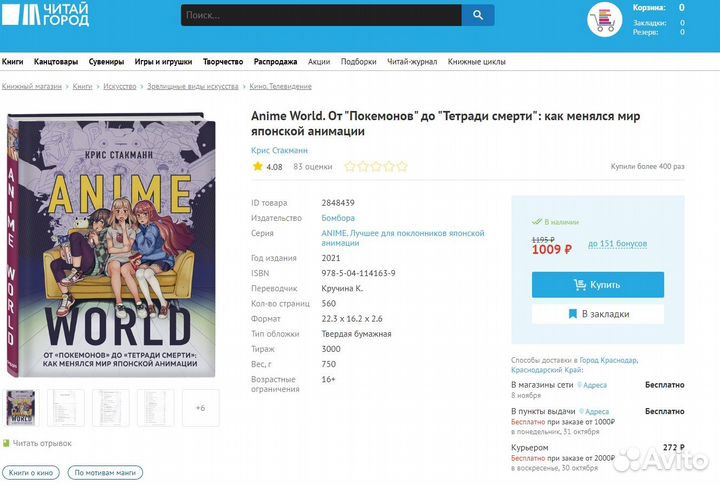Image resolution: width=720 pixels, height=485 pixels.
Task: Open the Читай-город logo home page
Action: pos(45,14)
